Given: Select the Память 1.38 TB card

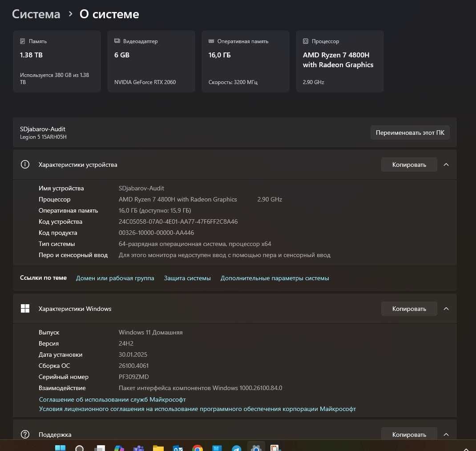Looking at the screenshot, I should [x=57, y=61].
